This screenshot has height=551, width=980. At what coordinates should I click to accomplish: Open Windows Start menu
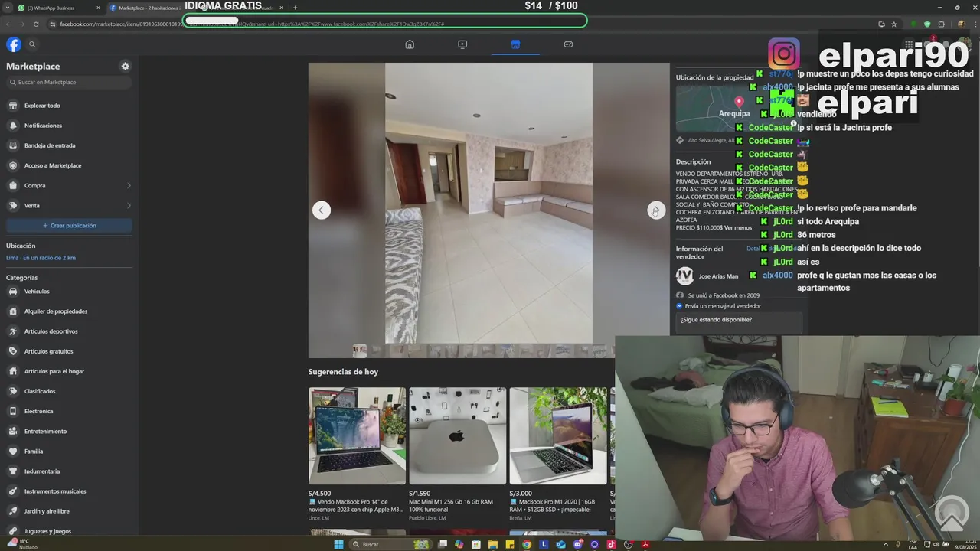point(338,544)
